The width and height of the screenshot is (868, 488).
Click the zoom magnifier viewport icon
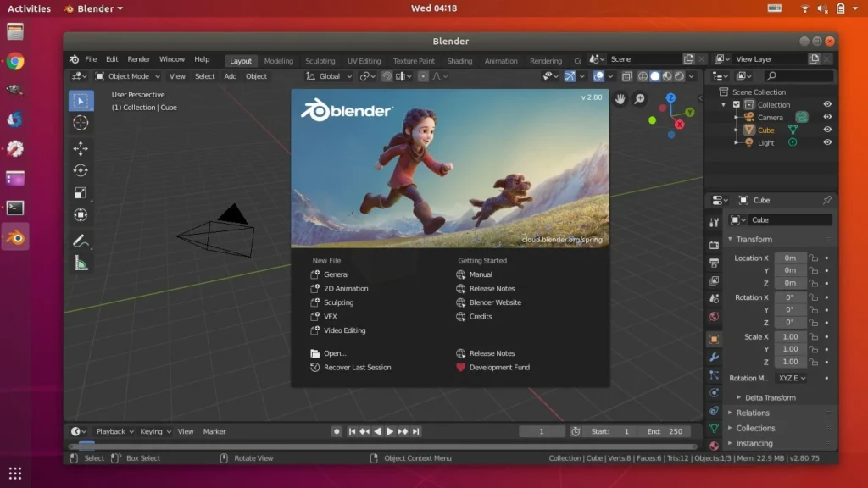pyautogui.click(x=639, y=99)
